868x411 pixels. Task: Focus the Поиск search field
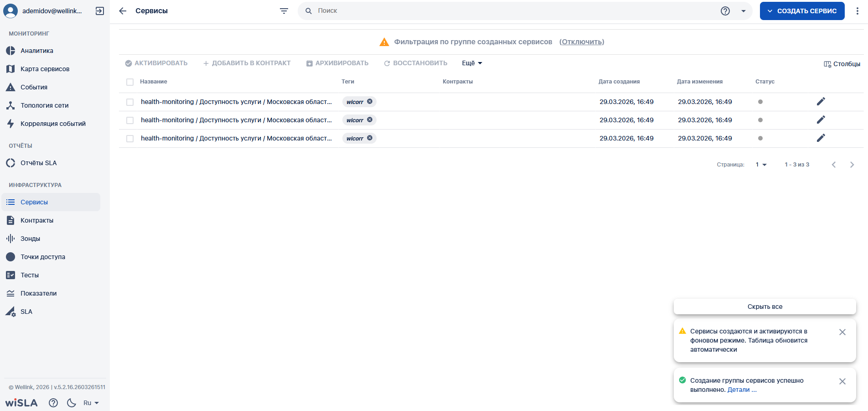pos(515,11)
